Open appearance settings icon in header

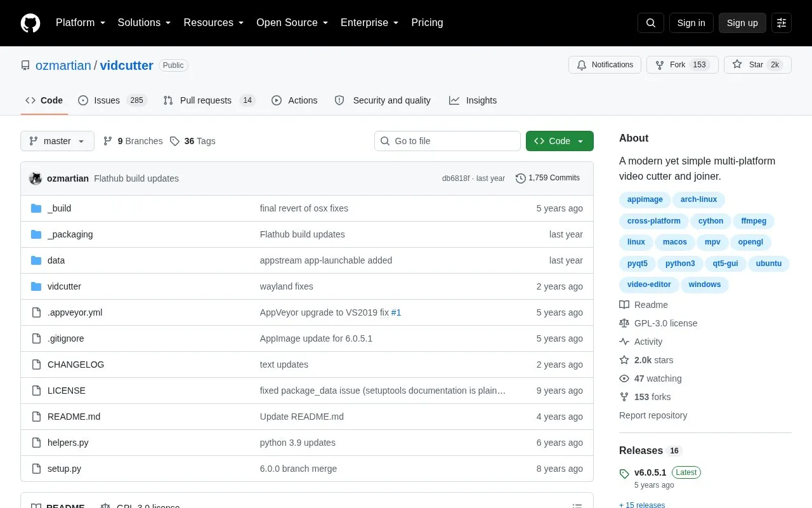782,23
